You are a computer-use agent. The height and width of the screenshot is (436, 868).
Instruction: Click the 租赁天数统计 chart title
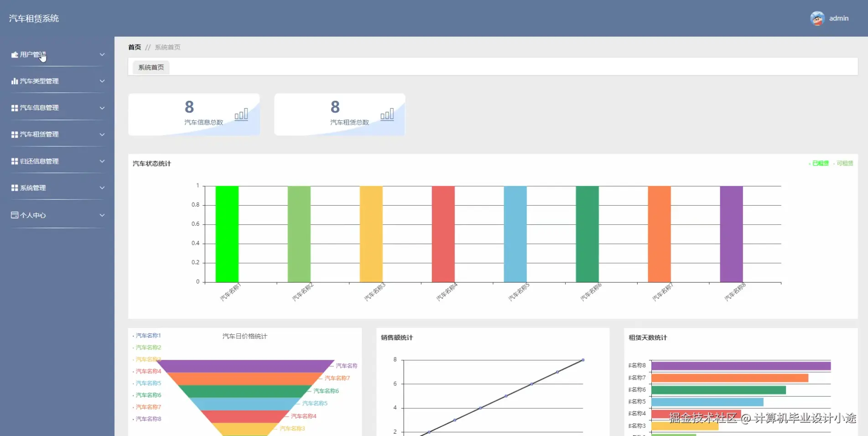pos(648,338)
